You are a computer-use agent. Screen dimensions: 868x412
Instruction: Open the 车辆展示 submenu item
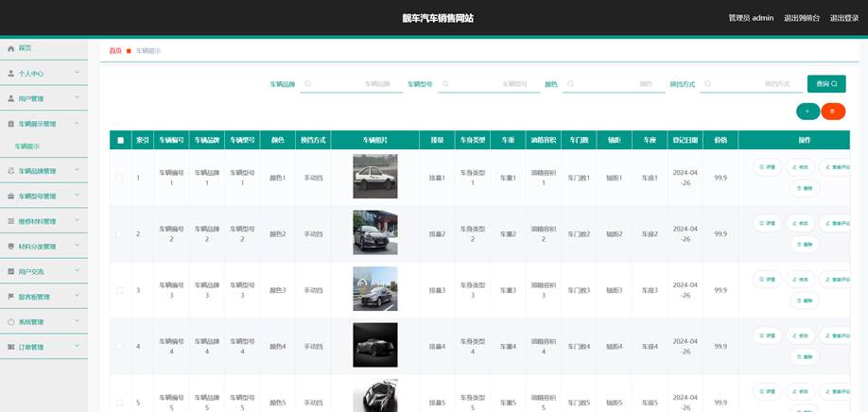[x=27, y=146]
